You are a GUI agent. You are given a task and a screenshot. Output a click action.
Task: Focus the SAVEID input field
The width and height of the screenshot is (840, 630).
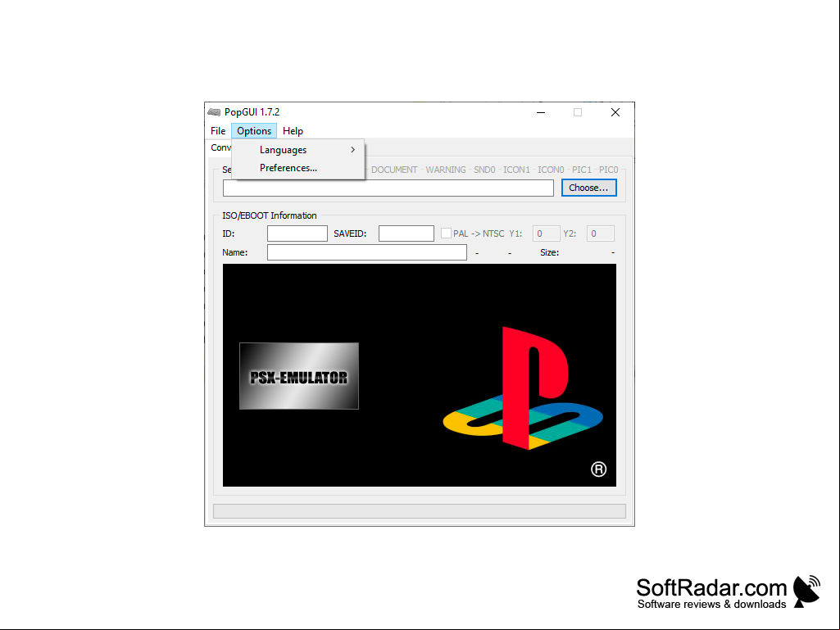click(x=406, y=233)
